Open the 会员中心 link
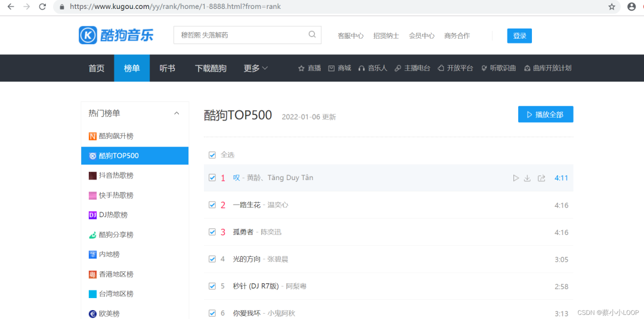The image size is (644, 319). [x=422, y=36]
